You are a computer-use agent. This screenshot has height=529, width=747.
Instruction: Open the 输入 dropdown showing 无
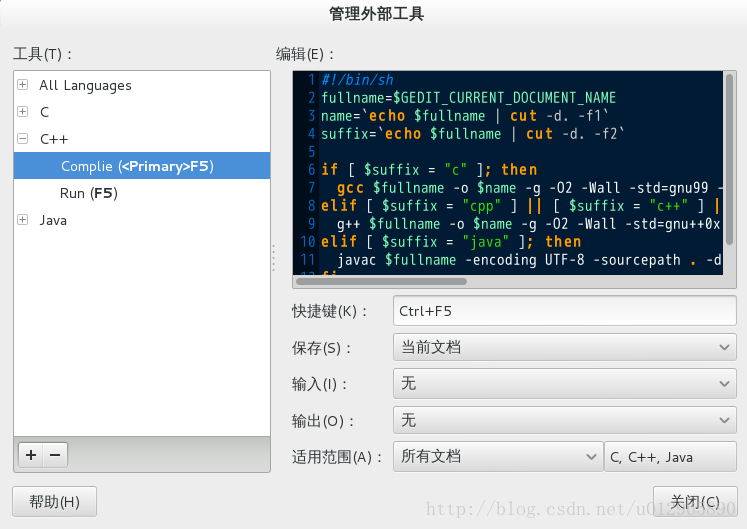(565, 383)
